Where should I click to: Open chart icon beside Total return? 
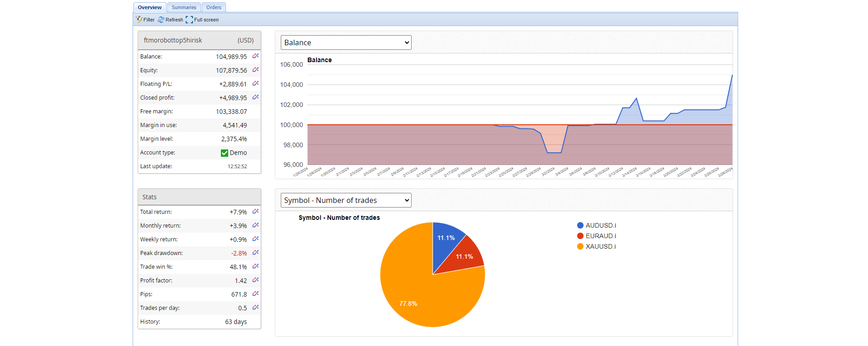coord(255,212)
